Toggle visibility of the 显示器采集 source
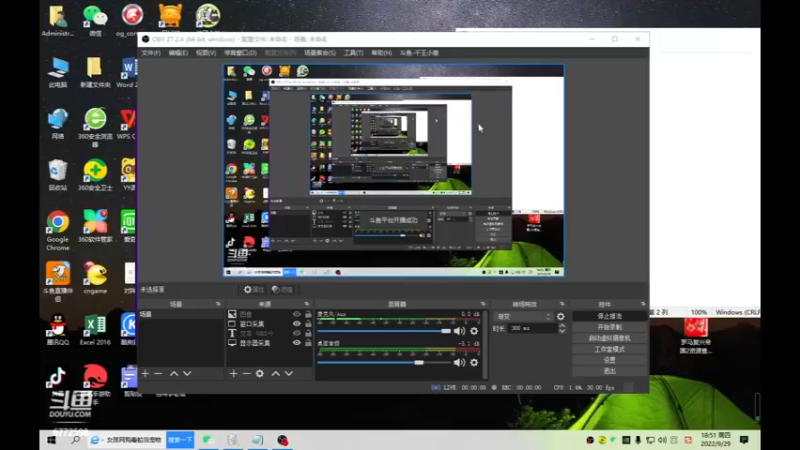 (296, 343)
